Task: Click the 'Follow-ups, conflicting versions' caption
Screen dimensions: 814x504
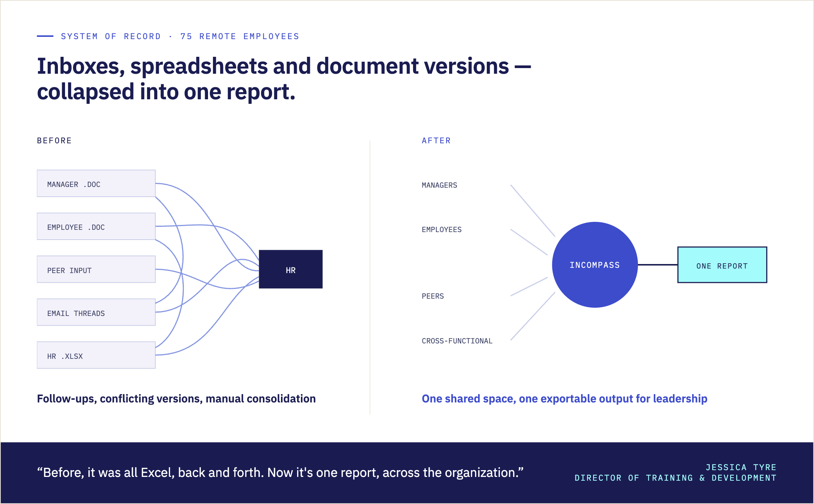Action: click(x=176, y=399)
